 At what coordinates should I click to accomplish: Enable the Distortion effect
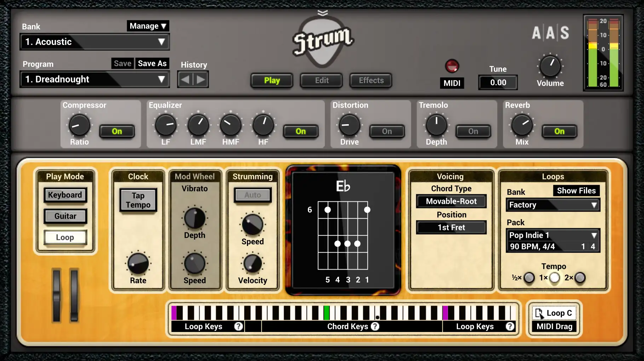(x=387, y=131)
